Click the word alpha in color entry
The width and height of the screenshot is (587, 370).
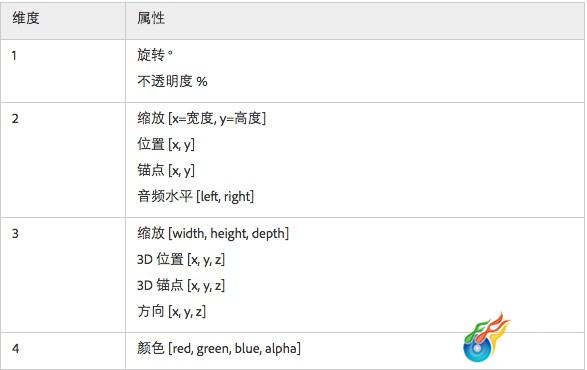tap(281, 349)
